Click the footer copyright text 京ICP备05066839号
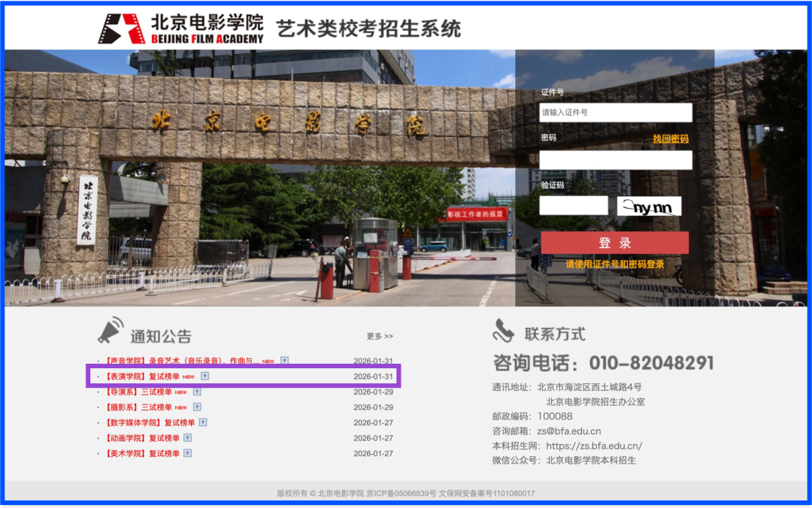 (x=401, y=493)
